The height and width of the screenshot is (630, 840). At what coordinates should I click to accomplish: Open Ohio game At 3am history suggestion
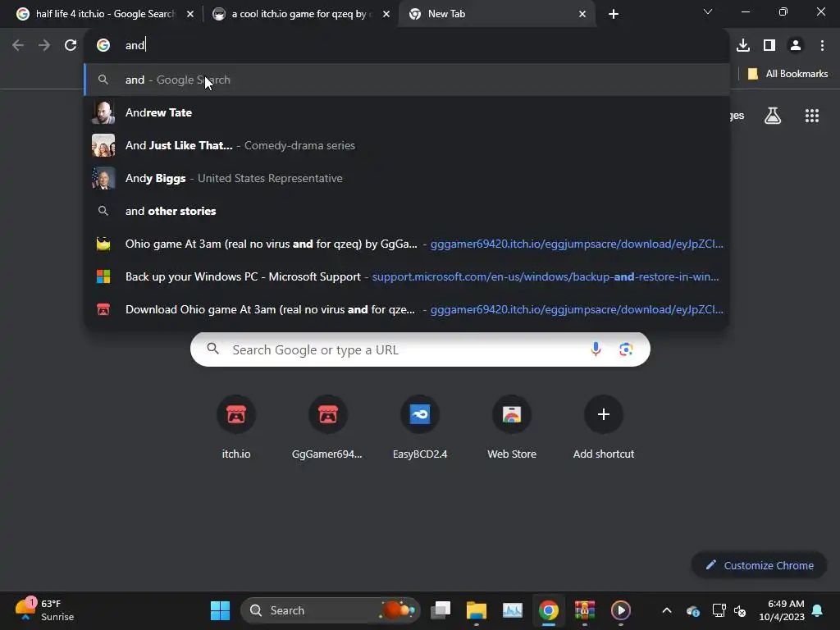click(x=407, y=244)
